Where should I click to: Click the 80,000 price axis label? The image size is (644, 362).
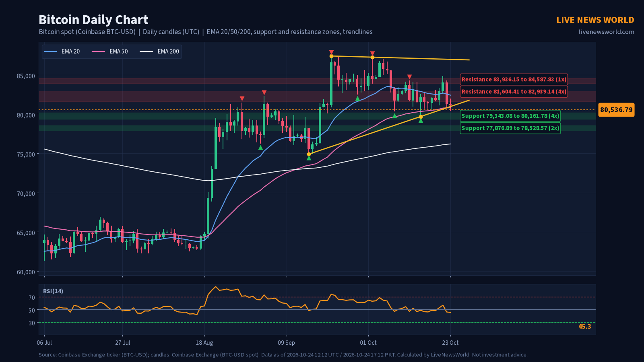pyautogui.click(x=26, y=115)
